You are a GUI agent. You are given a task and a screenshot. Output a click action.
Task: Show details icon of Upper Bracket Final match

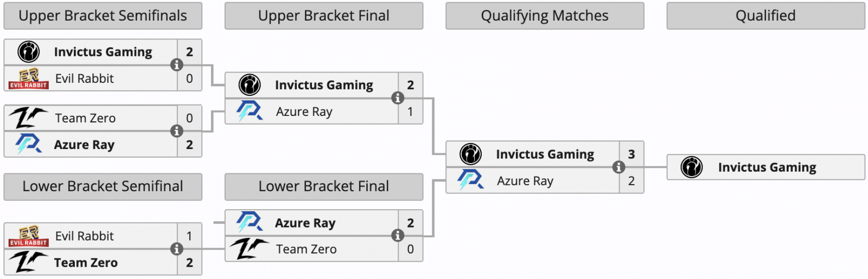(398, 98)
